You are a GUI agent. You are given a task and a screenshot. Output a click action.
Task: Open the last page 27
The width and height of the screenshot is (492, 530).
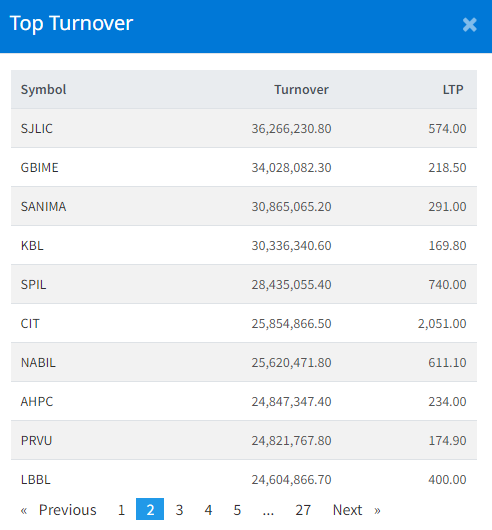click(x=303, y=509)
